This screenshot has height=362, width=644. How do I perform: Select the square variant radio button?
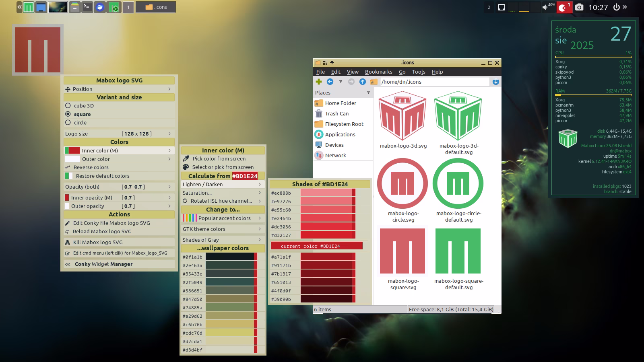(x=68, y=114)
